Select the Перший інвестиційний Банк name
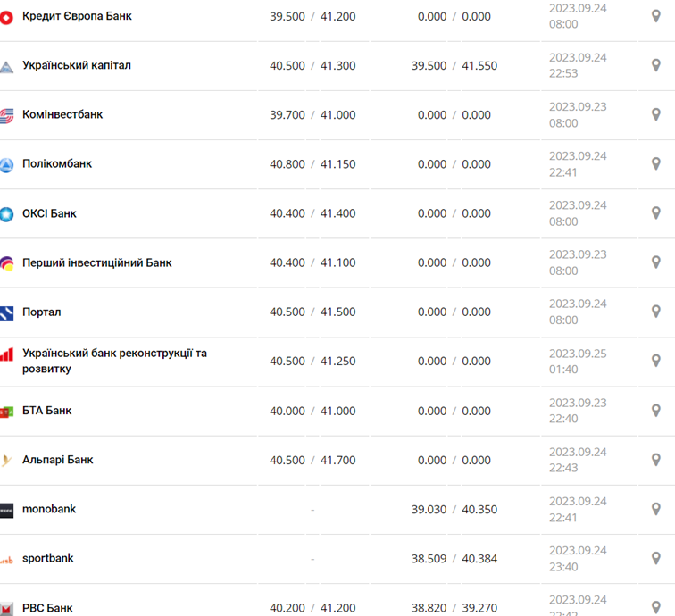 click(96, 262)
